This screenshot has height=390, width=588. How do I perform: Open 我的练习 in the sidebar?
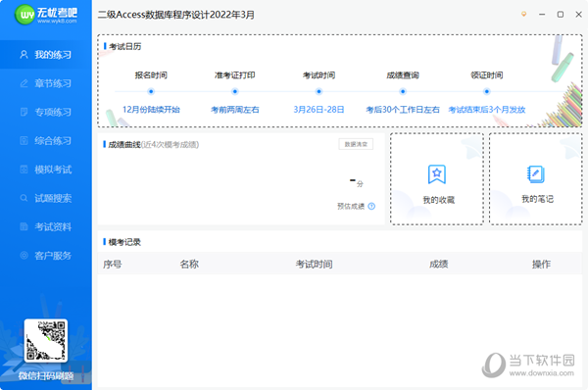[x=46, y=55]
